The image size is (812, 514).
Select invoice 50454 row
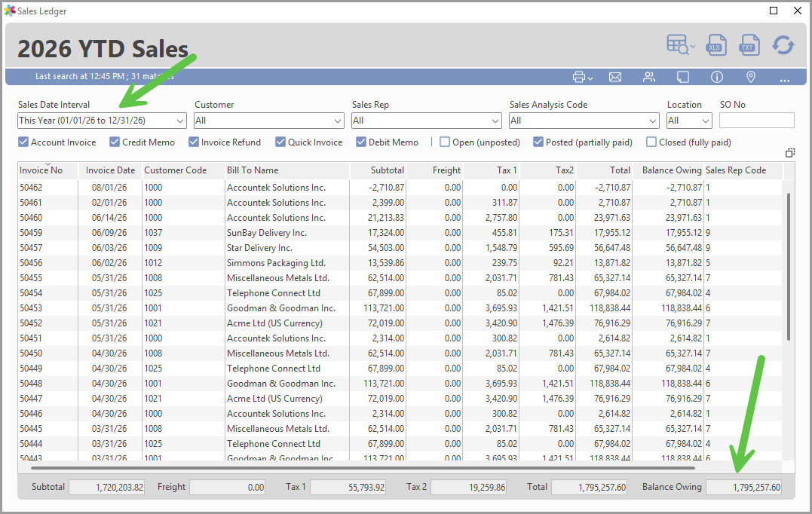[x=400, y=293]
